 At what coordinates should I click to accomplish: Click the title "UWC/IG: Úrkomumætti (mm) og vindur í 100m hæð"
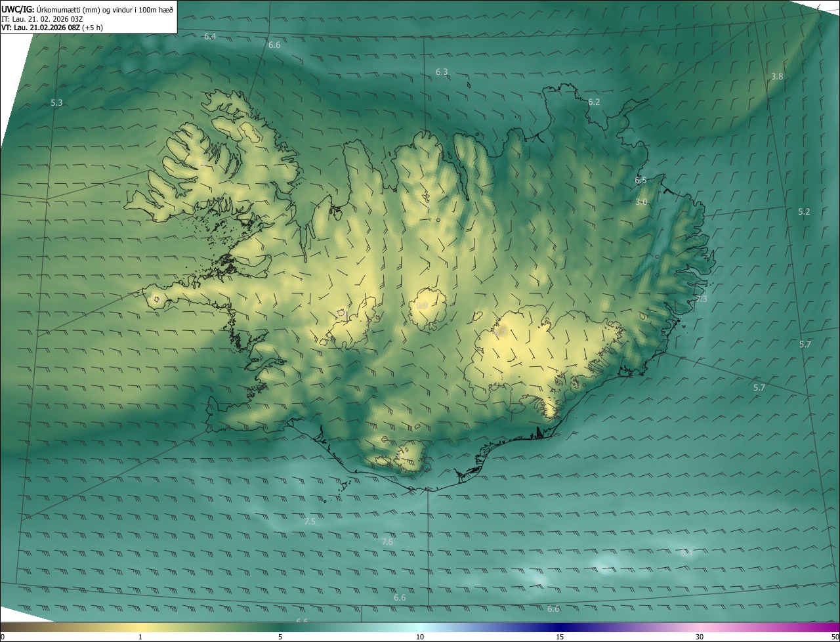87,9
